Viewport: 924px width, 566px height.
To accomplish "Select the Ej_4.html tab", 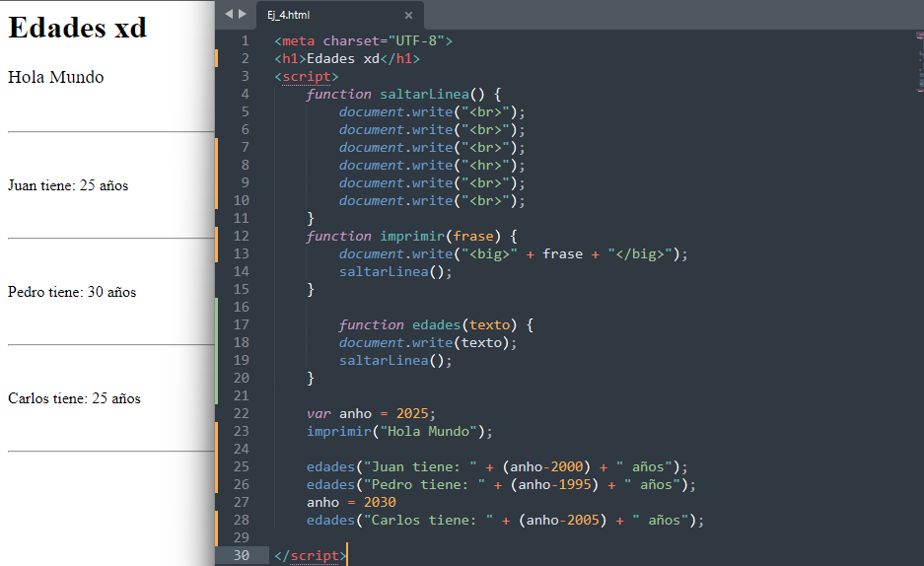I will click(x=339, y=16).
